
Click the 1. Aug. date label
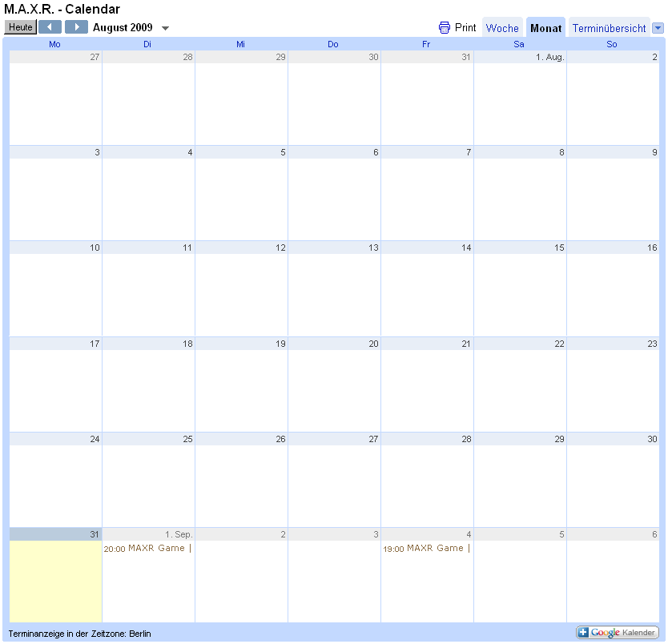tap(550, 57)
